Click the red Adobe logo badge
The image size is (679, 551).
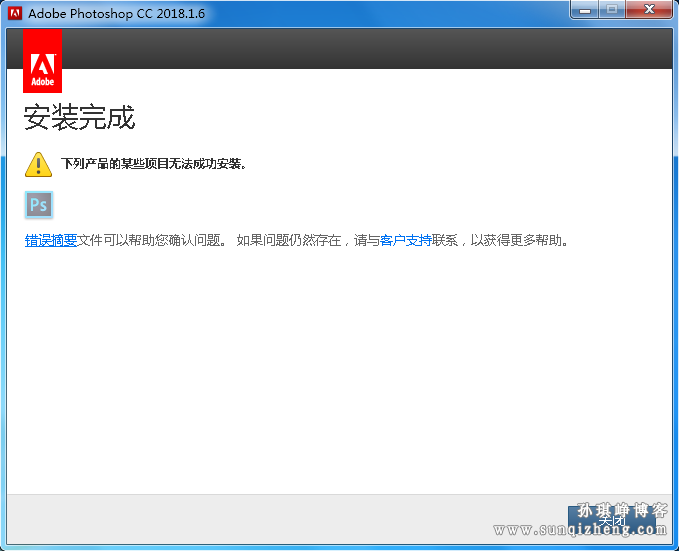click(42, 61)
